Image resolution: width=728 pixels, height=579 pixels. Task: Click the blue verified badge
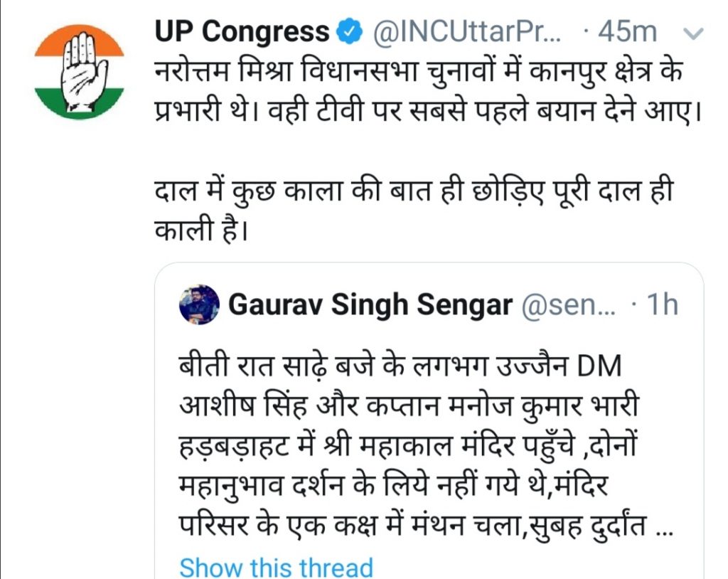click(348, 32)
